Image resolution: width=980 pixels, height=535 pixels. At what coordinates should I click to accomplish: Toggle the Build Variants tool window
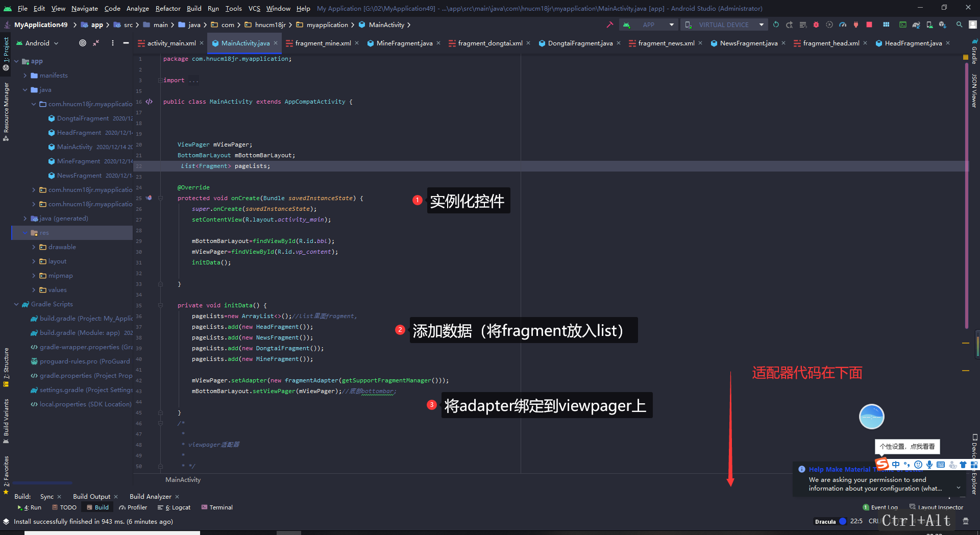(x=6, y=421)
